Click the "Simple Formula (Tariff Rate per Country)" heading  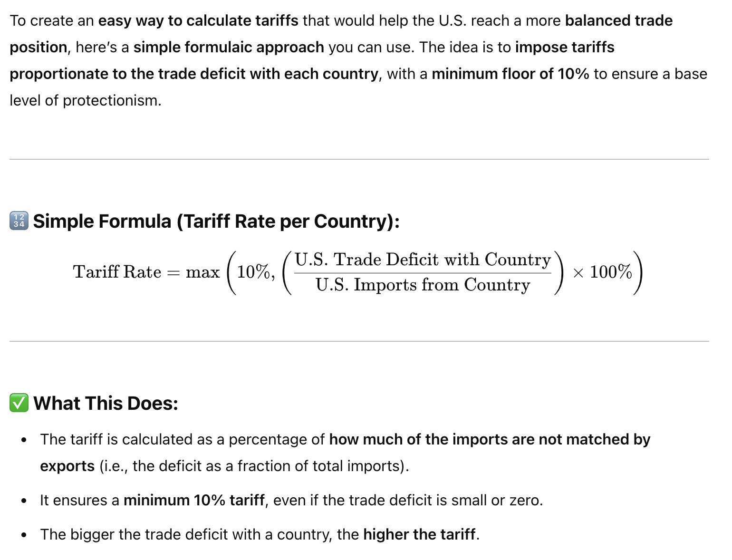point(216,221)
